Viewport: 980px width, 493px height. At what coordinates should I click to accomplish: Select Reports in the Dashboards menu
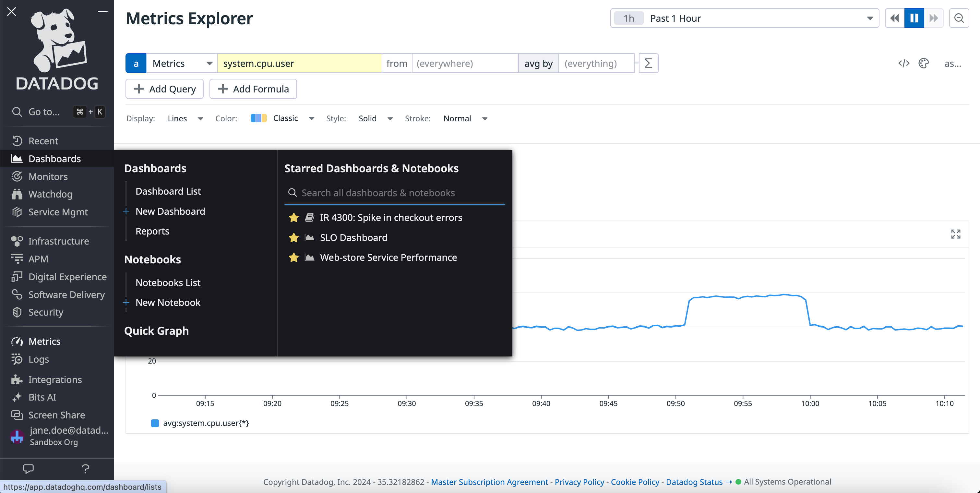152,231
